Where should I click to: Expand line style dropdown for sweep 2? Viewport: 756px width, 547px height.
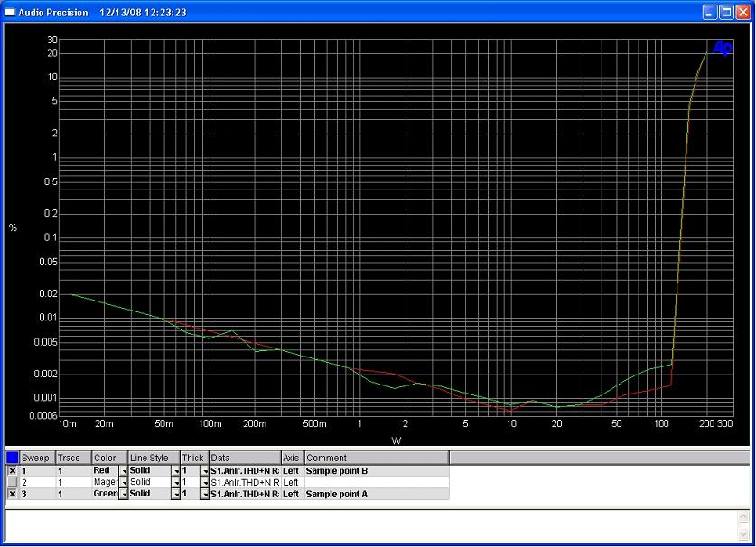click(x=176, y=483)
